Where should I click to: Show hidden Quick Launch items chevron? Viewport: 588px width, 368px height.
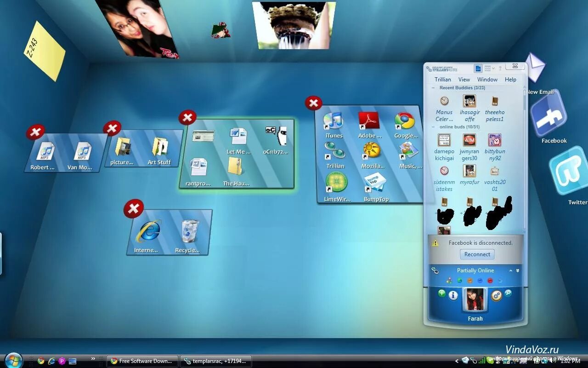pos(93,359)
